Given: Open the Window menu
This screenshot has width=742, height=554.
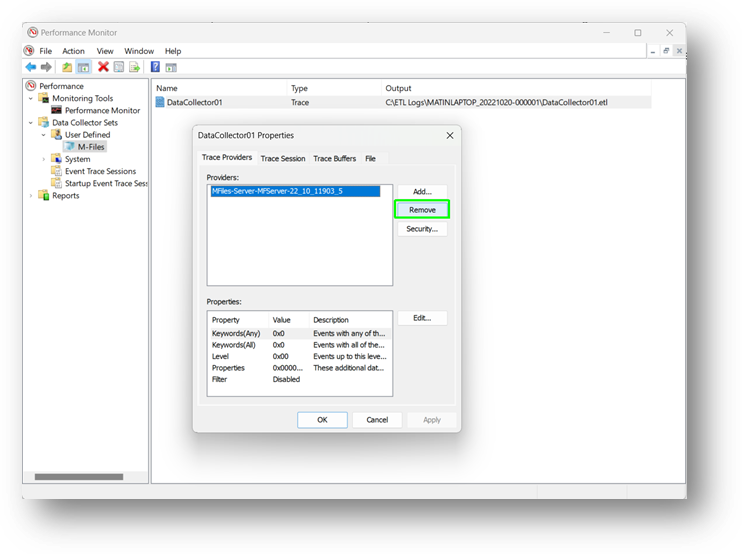Looking at the screenshot, I should [x=139, y=51].
